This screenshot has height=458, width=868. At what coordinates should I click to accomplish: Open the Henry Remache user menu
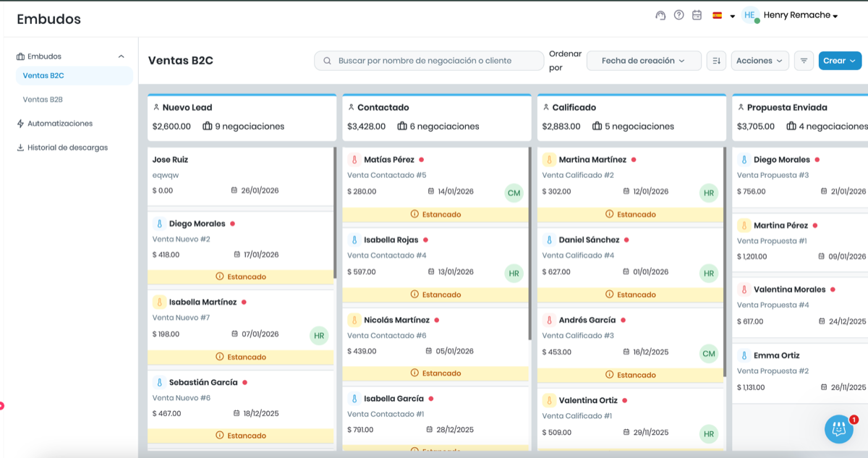click(801, 15)
